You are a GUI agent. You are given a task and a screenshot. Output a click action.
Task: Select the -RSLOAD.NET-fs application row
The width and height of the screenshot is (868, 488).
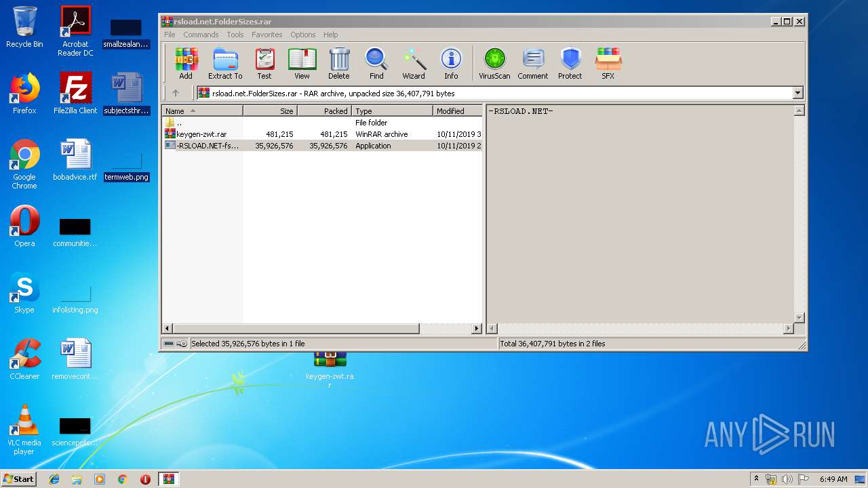[x=322, y=146]
